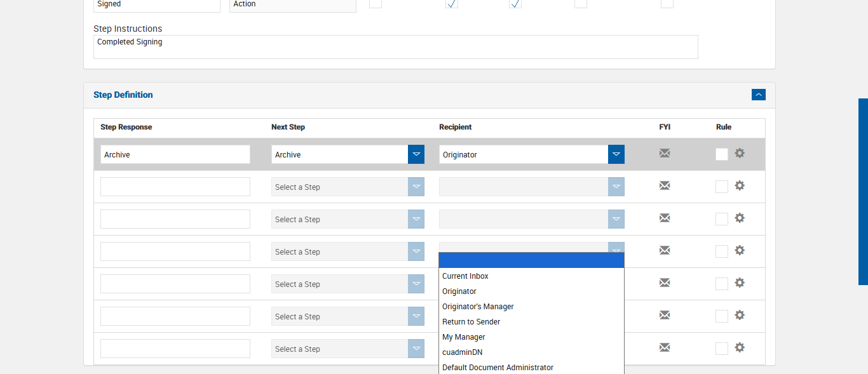Pick Default Document Administrator from the list
868x374 pixels.
pyautogui.click(x=498, y=367)
